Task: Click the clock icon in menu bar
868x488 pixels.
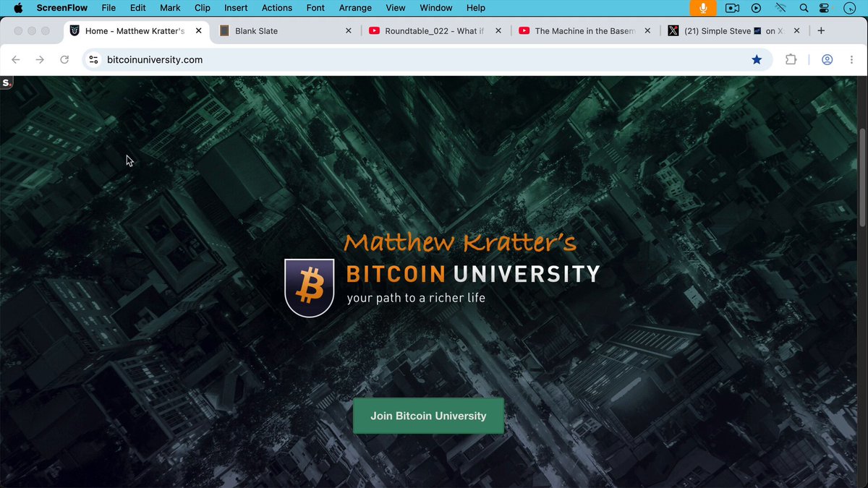Action: coord(849,8)
